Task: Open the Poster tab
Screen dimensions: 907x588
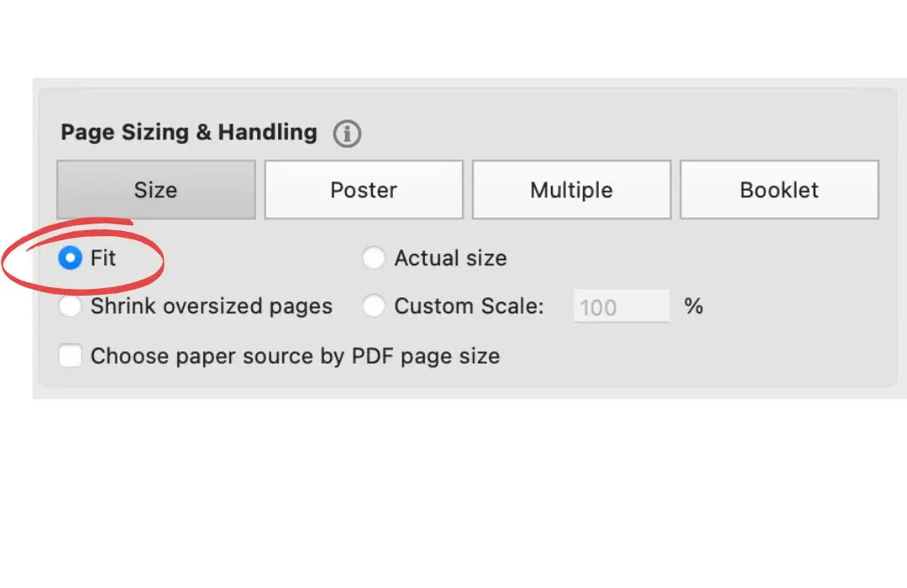Action: pyautogui.click(x=364, y=190)
